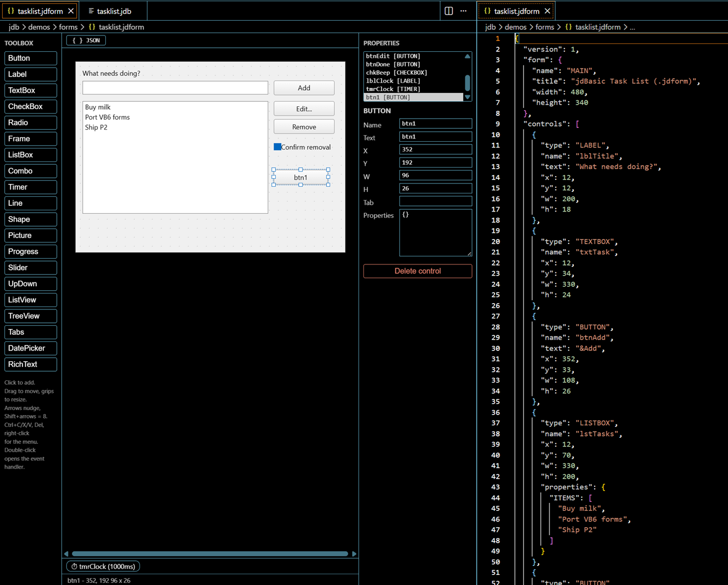This screenshot has height=585, width=728.
Task: Add an UpDown from the toolbox
Action: click(30, 284)
